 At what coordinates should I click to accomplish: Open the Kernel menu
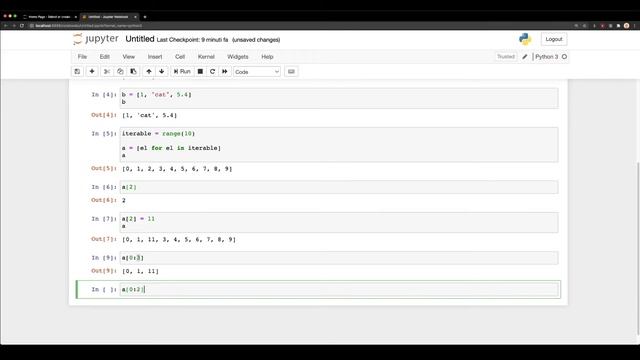pos(206,57)
